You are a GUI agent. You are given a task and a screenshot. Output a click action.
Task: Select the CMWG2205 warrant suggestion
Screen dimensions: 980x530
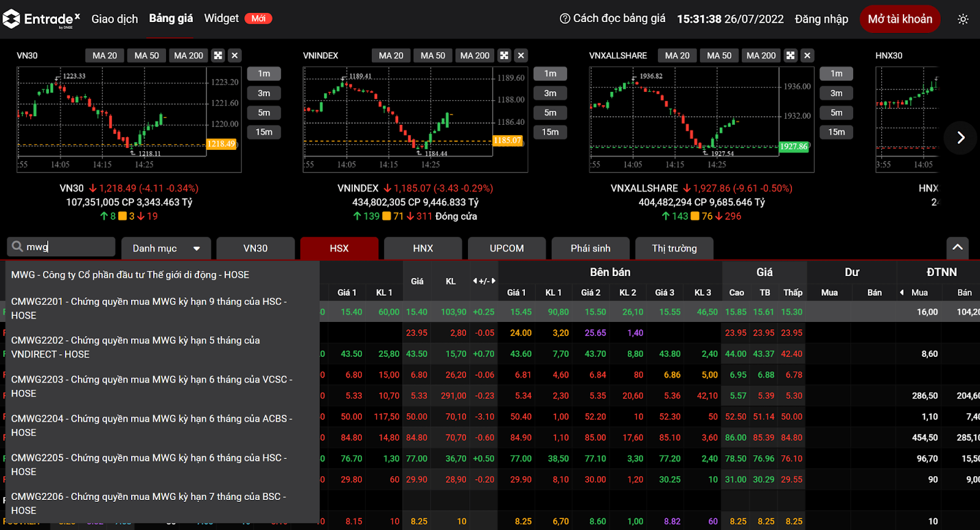(162, 465)
